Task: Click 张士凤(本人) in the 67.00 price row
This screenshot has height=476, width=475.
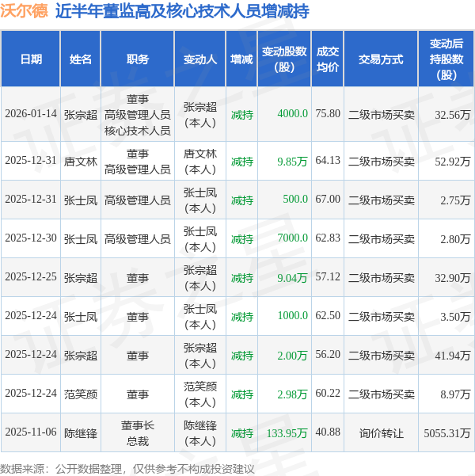Action: [200, 200]
